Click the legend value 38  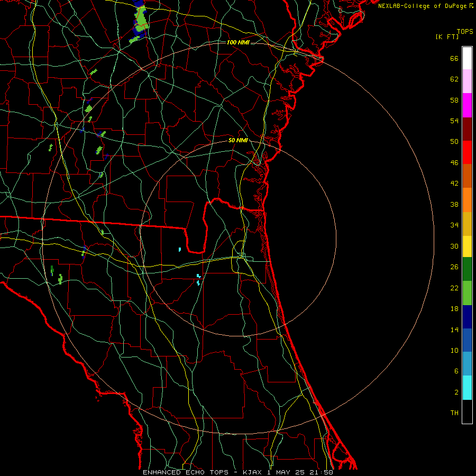[454, 204]
